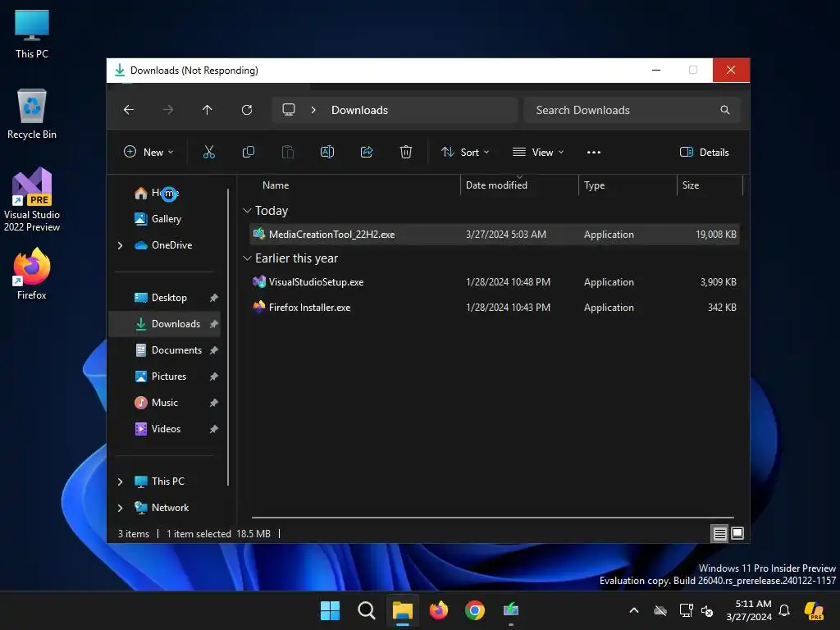Expand This PC in navigation pane

pyautogui.click(x=120, y=482)
